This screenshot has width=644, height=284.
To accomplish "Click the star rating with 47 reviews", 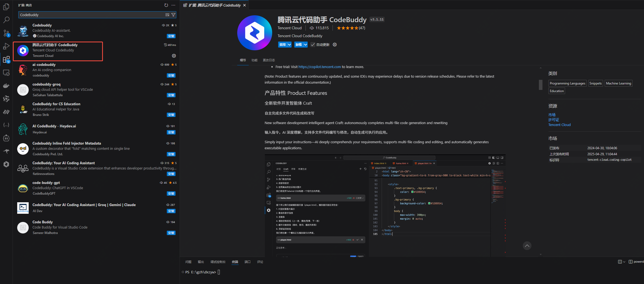I will tap(351, 28).
